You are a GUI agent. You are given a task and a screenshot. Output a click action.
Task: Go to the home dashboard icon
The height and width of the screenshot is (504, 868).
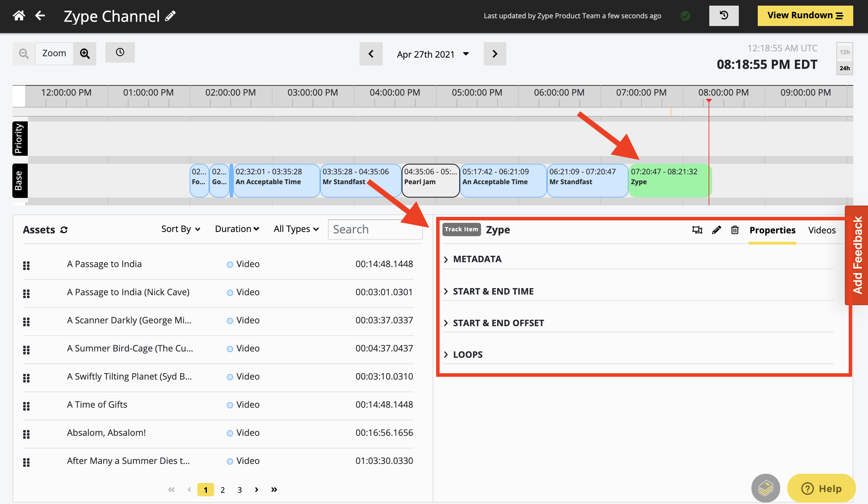(x=19, y=15)
